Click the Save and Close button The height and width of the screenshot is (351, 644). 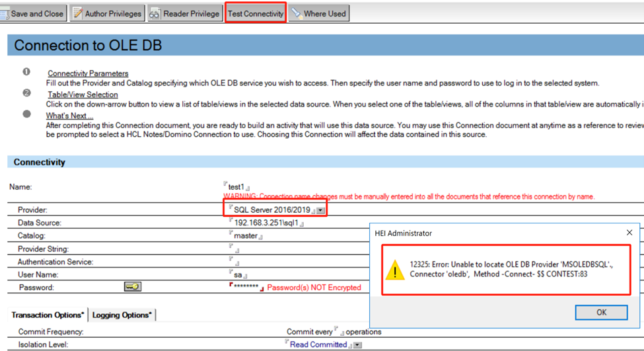(33, 13)
